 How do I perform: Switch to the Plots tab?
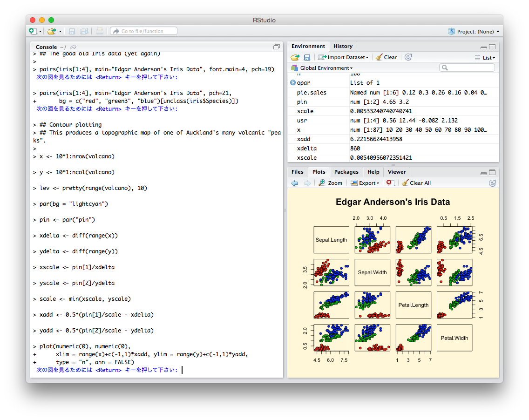pyautogui.click(x=319, y=172)
